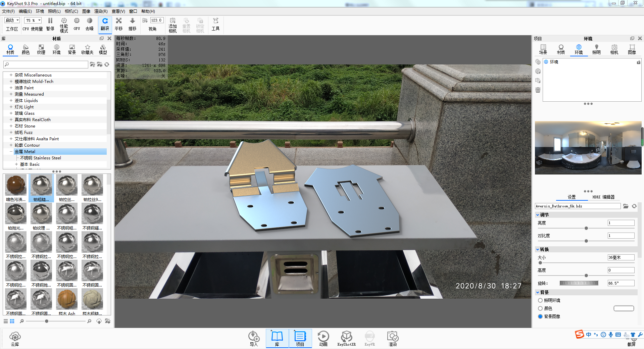Click the Sogou input method icon
The width and height of the screenshot is (644, 349).
pyautogui.click(x=580, y=335)
